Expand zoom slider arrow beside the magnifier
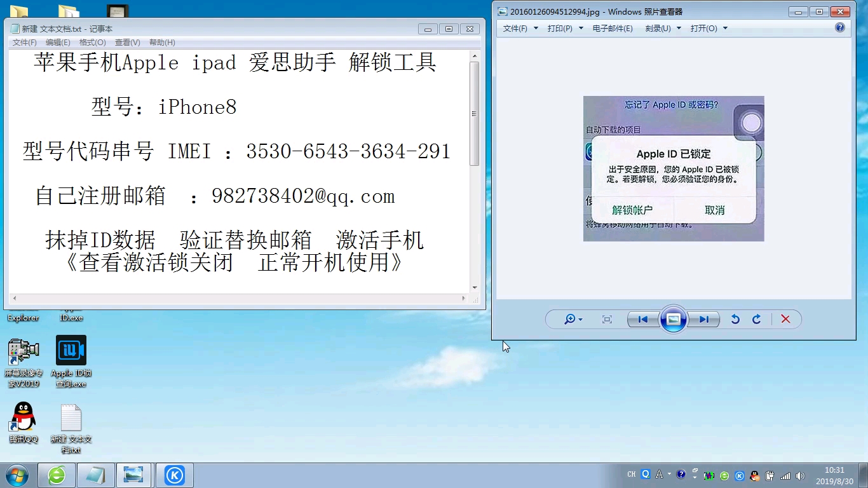This screenshot has height=488, width=868. coord(581,320)
